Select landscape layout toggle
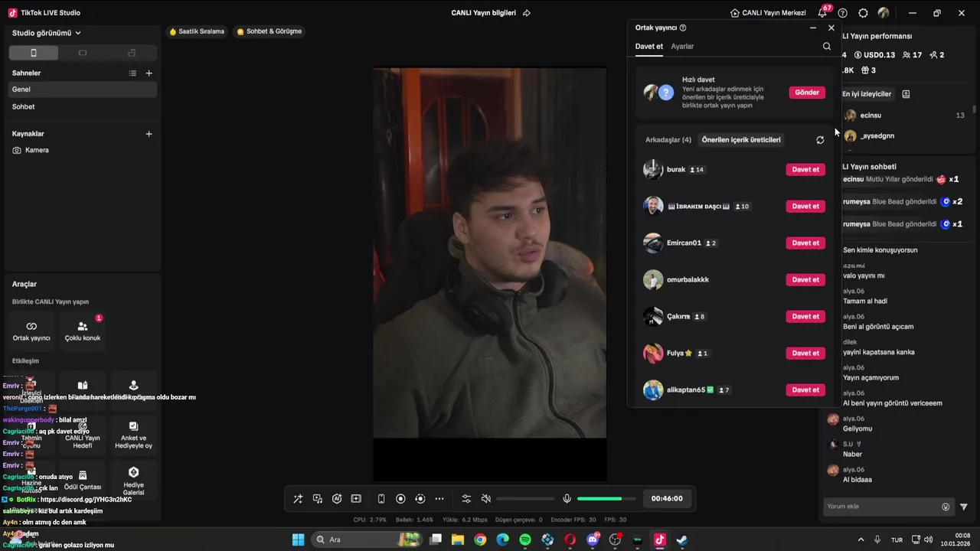980x551 pixels. point(83,53)
